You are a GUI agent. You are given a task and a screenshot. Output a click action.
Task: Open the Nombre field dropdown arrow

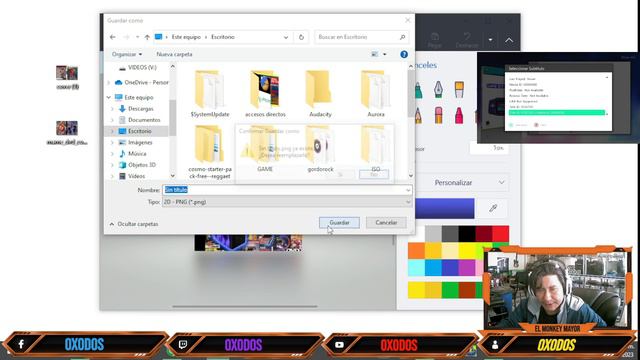(x=408, y=190)
